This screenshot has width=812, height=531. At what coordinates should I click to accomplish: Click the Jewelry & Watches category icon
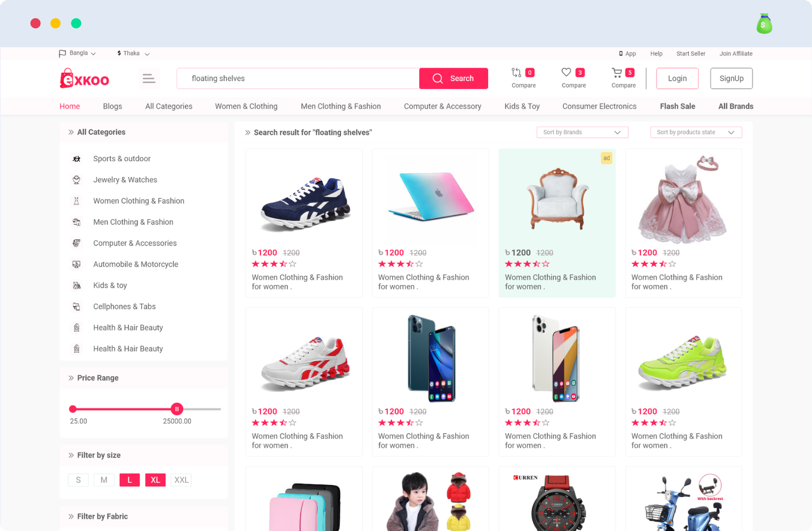77,180
